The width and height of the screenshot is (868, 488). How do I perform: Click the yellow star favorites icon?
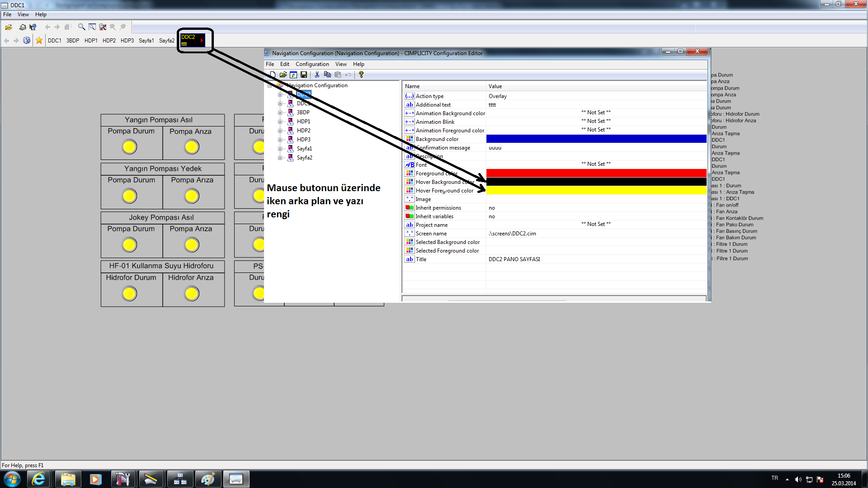(39, 41)
